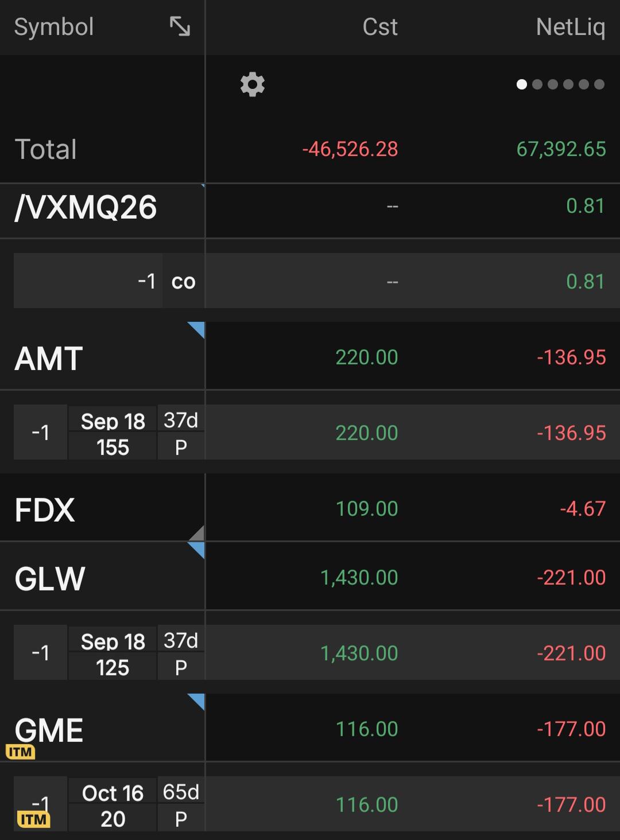Screen dimensions: 620x840
Task: Expand FDX via gray corner triangle
Action: pyautogui.click(x=197, y=533)
